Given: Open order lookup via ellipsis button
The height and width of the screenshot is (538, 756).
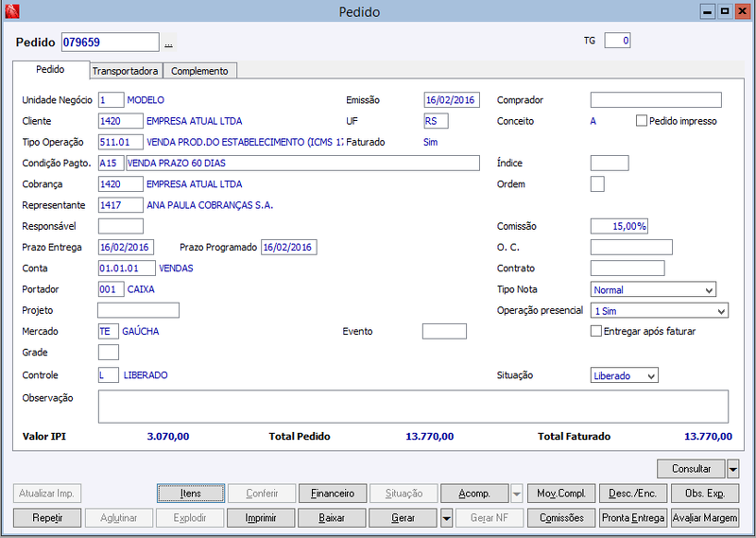Looking at the screenshot, I should click(168, 43).
